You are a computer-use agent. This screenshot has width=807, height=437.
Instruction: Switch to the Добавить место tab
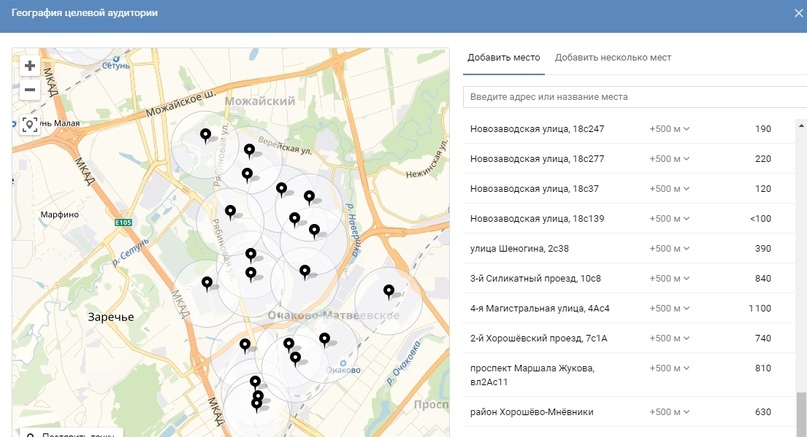coord(503,58)
